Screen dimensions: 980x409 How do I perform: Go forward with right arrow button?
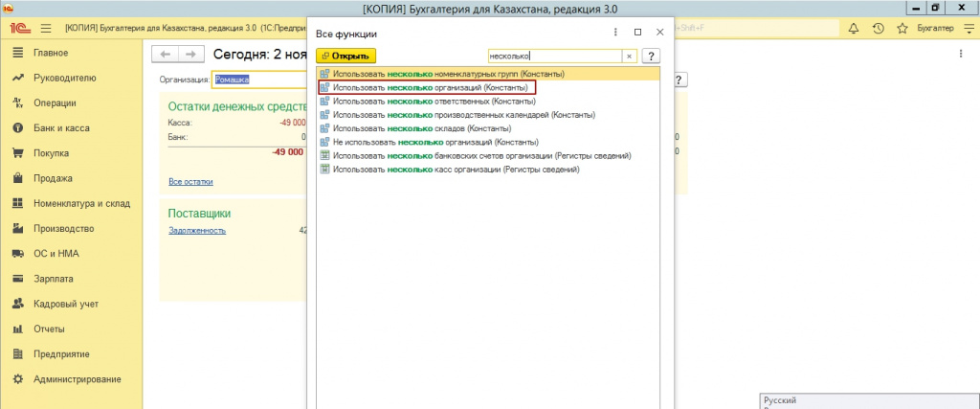pos(191,55)
